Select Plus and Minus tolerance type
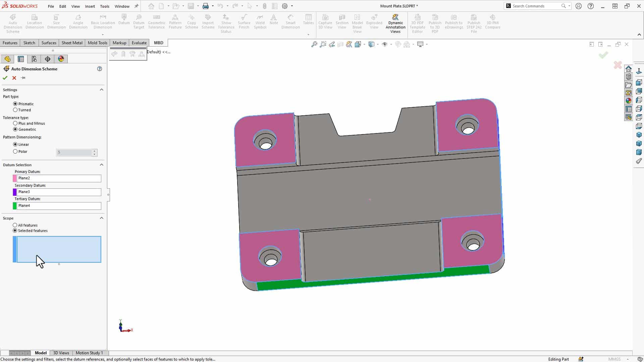Screen dimensions: 644x362 pyautogui.click(x=15, y=123)
